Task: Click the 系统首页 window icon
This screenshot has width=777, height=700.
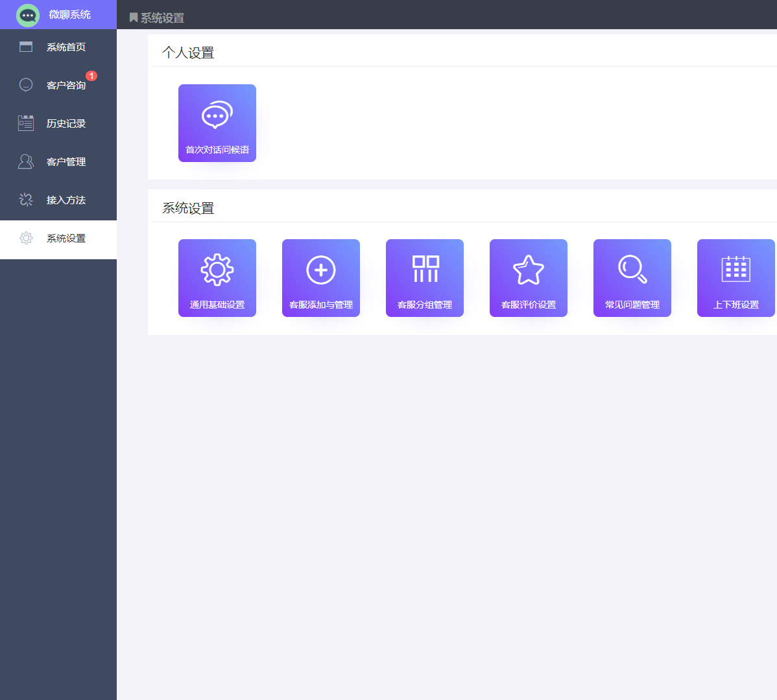Action: (x=26, y=47)
